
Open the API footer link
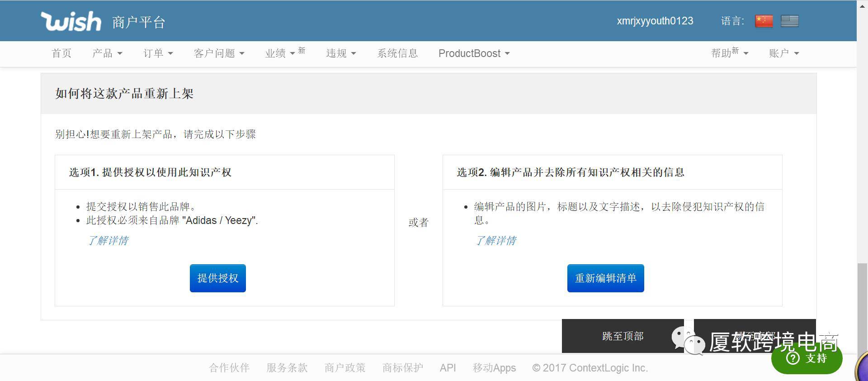(448, 368)
